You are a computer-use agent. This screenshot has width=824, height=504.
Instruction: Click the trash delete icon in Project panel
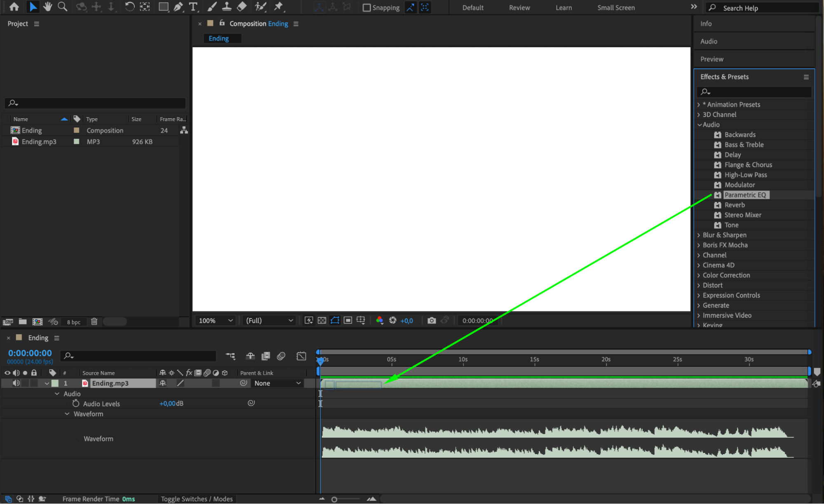coord(94,321)
